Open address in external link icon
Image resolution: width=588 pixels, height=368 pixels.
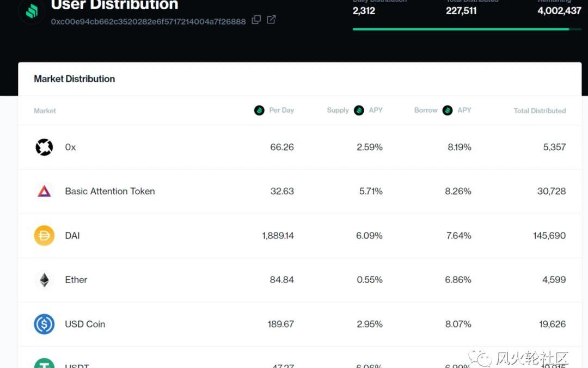(271, 20)
